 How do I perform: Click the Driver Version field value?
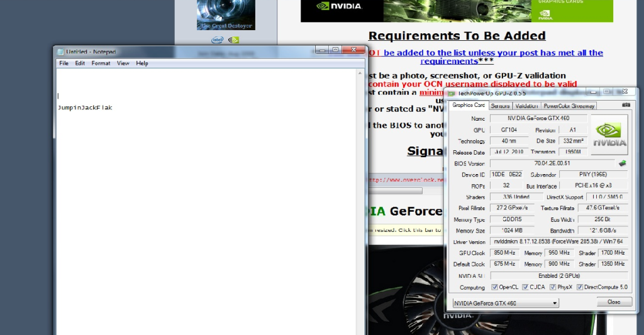pyautogui.click(x=559, y=242)
